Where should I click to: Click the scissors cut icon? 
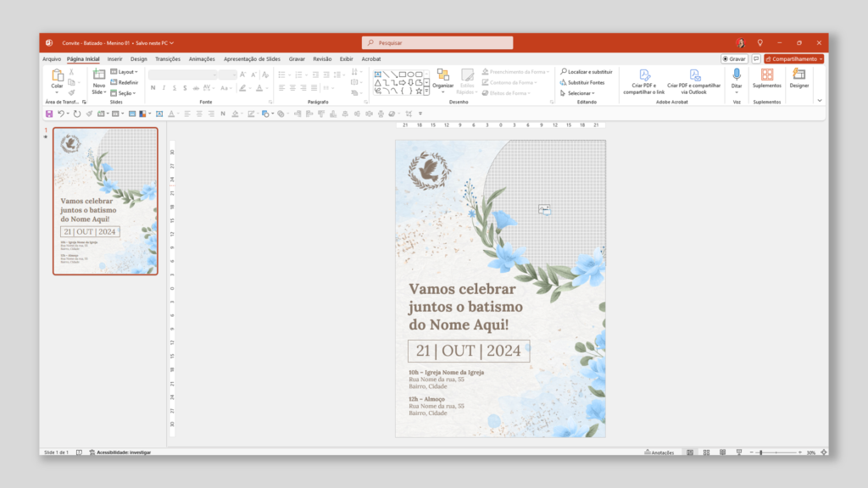click(71, 73)
